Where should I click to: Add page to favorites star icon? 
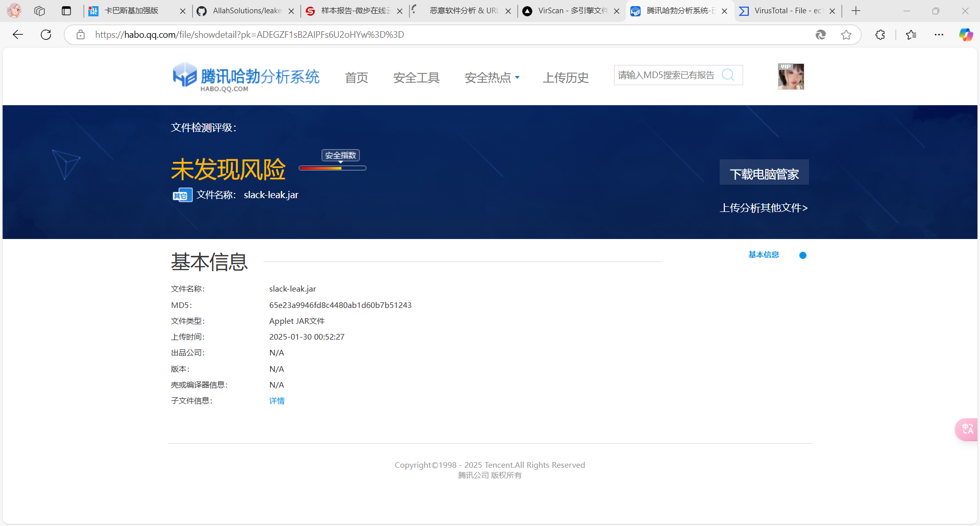[846, 35]
